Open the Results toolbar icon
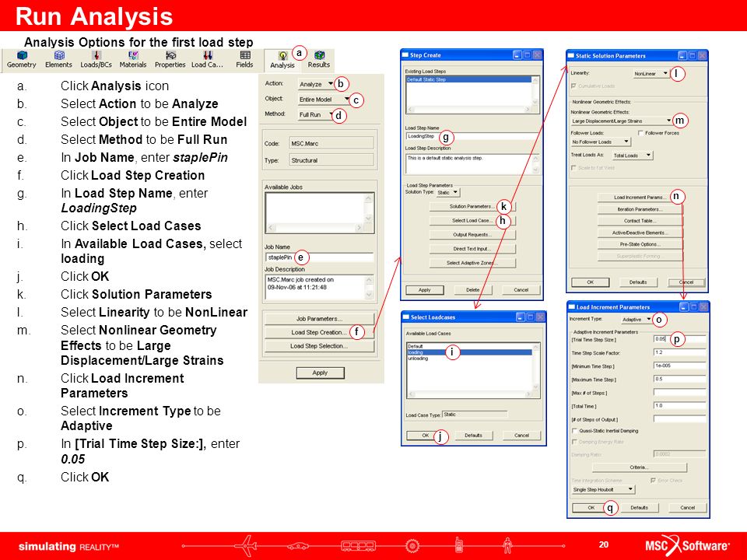Viewport: 747px width, 560px height. coord(319,60)
